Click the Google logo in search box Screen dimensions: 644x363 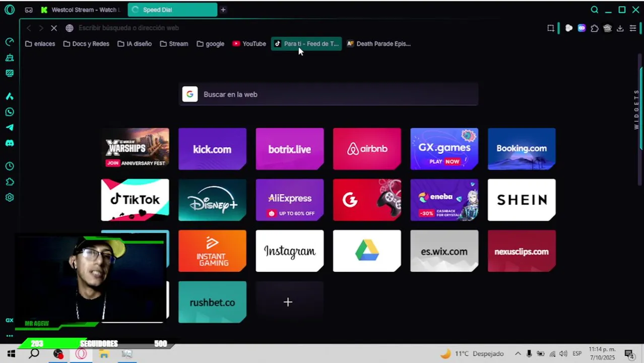tap(190, 94)
